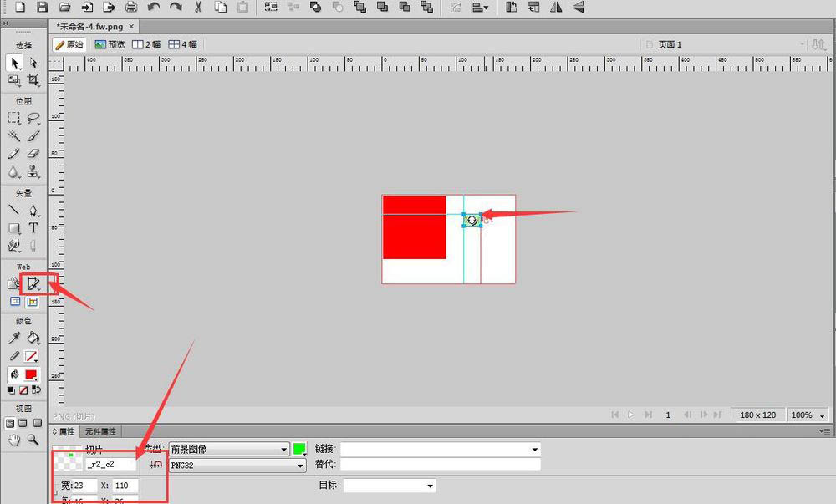Select the Hand tool
Image resolution: width=836 pixels, height=504 pixels.
point(14,440)
